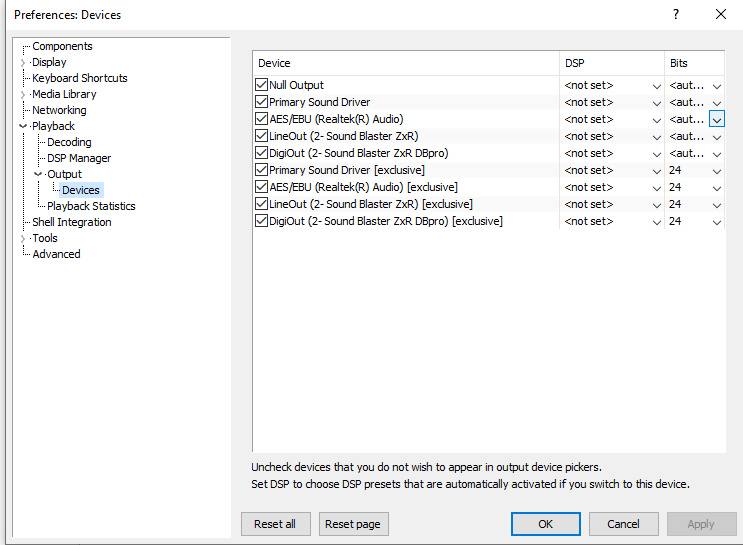743x545 pixels.
Task: Go to Advanced preferences
Action: (56, 254)
